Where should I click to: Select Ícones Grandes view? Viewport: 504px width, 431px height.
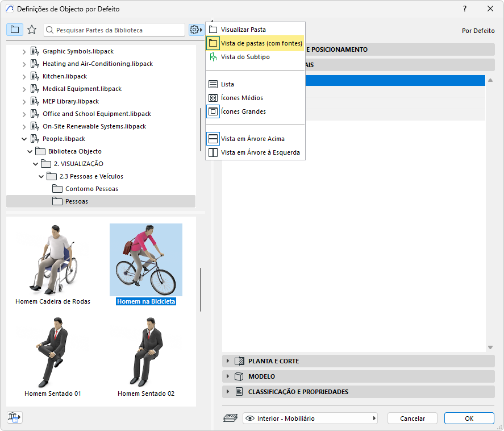click(x=255, y=111)
